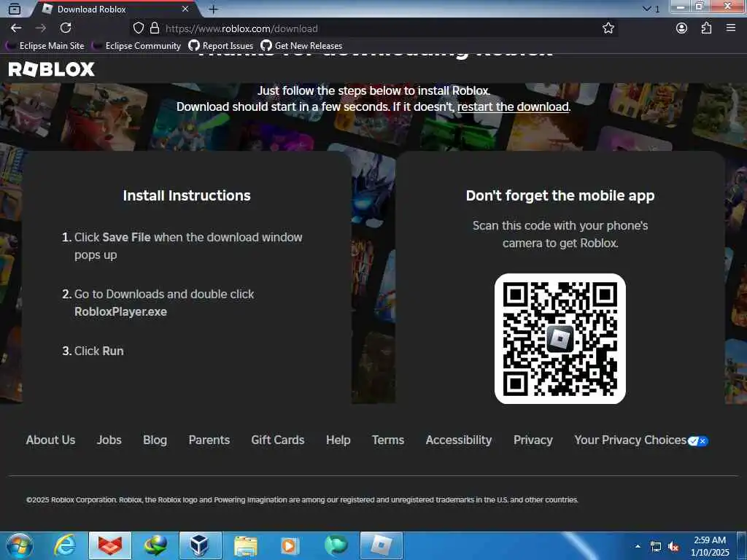Screen dimensions: 747x560
Task: Click restart the download link
Action: click(513, 106)
